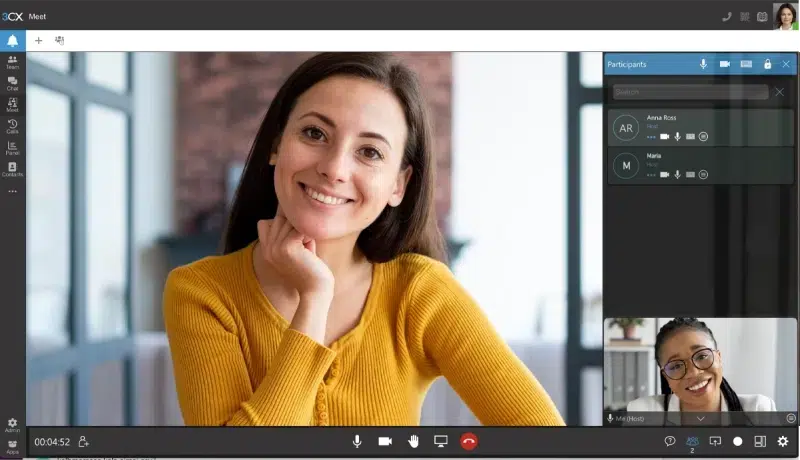Open Anna Ross's three-dots options menu

point(650,136)
